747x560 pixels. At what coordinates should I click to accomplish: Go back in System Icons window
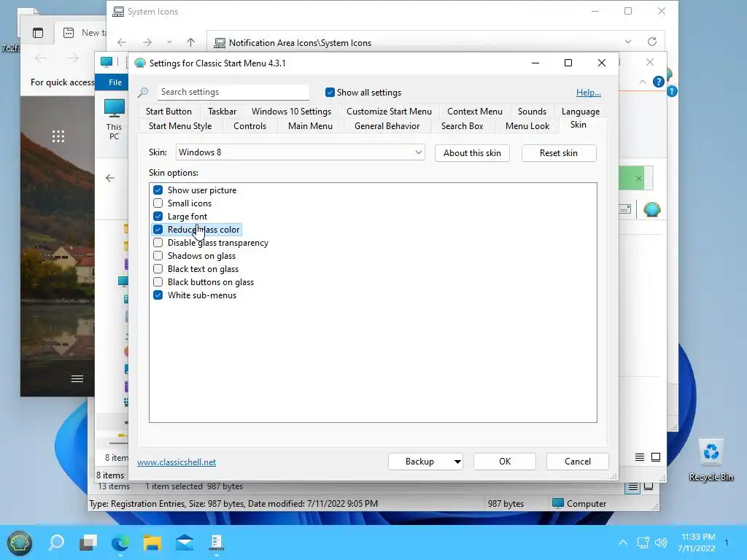pyautogui.click(x=122, y=42)
